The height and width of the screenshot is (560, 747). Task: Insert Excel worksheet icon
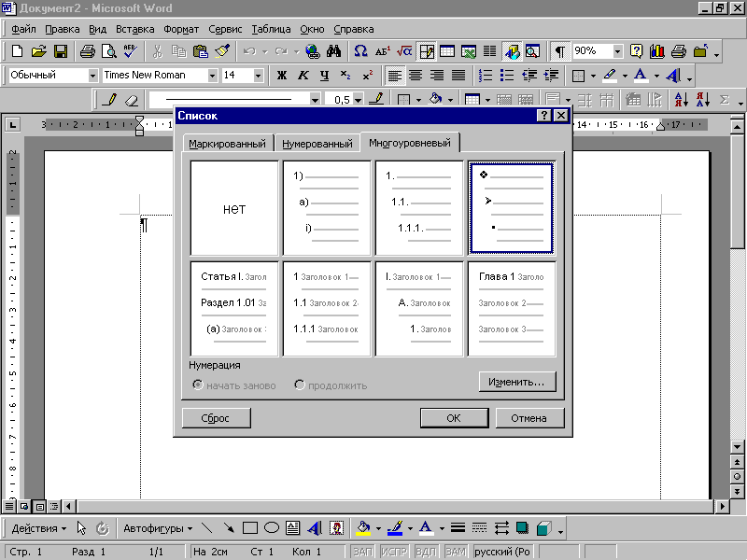click(x=469, y=51)
